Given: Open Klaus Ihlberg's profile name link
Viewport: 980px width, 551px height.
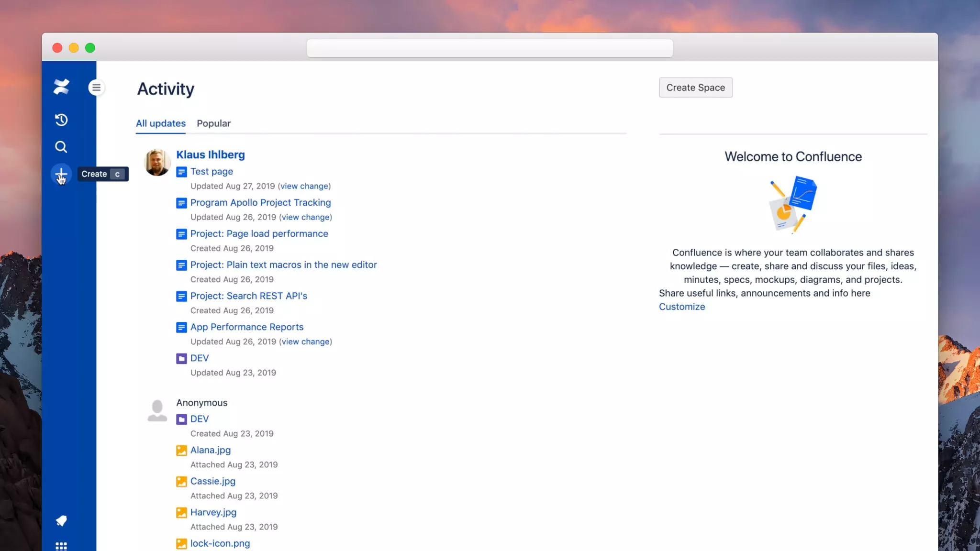Looking at the screenshot, I should point(210,154).
